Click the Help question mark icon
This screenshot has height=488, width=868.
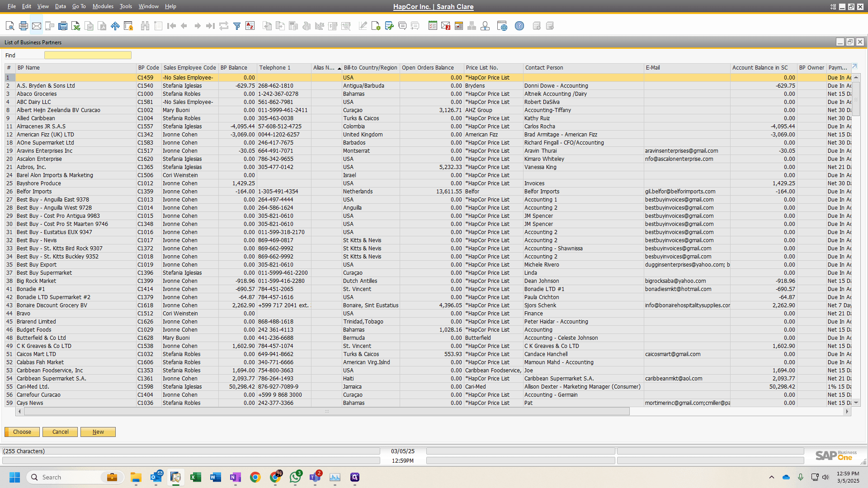[x=519, y=26]
